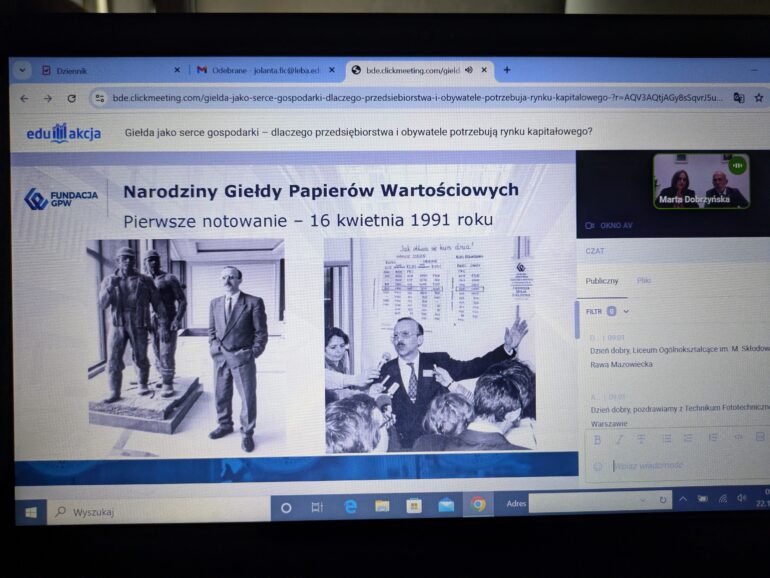
Task: Click the eduakcja logo link
Action: pyautogui.click(x=63, y=133)
